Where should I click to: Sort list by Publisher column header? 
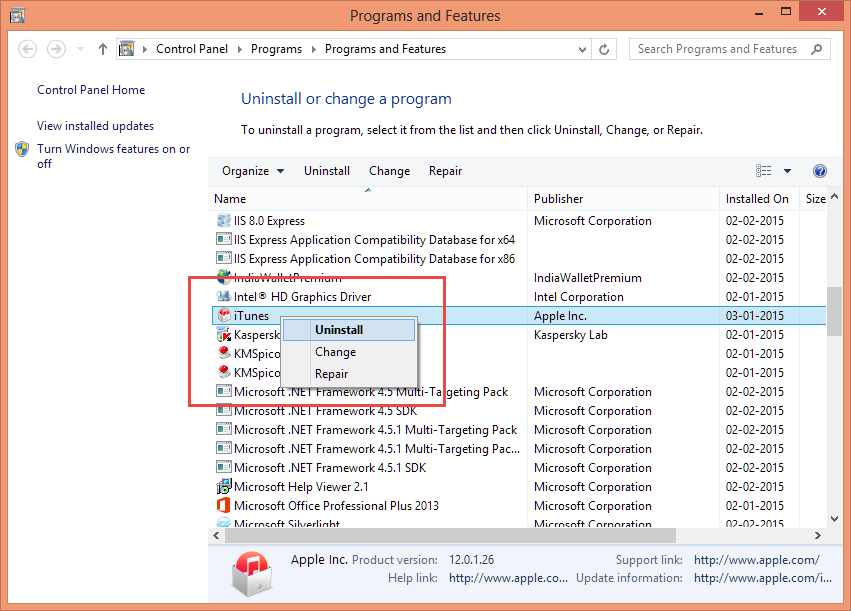pos(624,199)
